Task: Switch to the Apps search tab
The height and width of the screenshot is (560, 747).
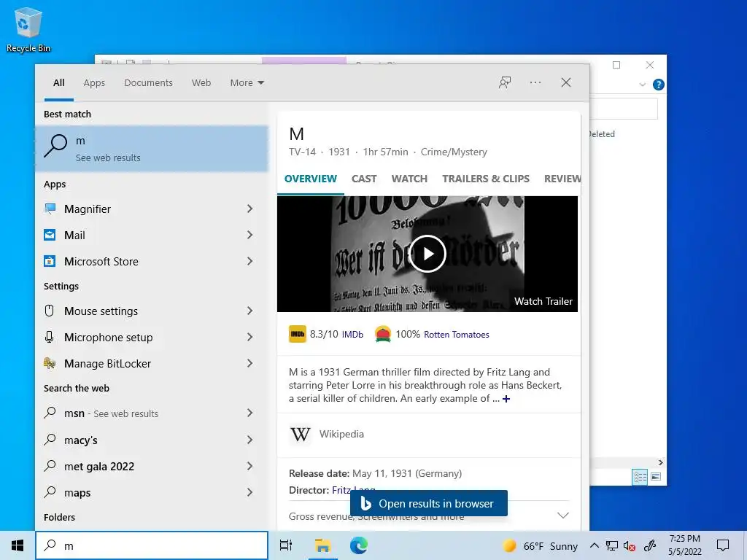Action: pyautogui.click(x=94, y=83)
